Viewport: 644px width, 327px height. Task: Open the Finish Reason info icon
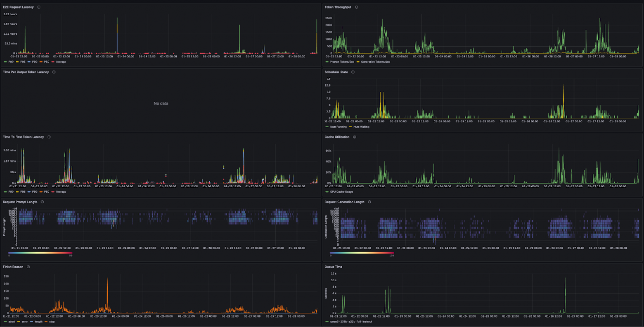[x=28, y=267]
